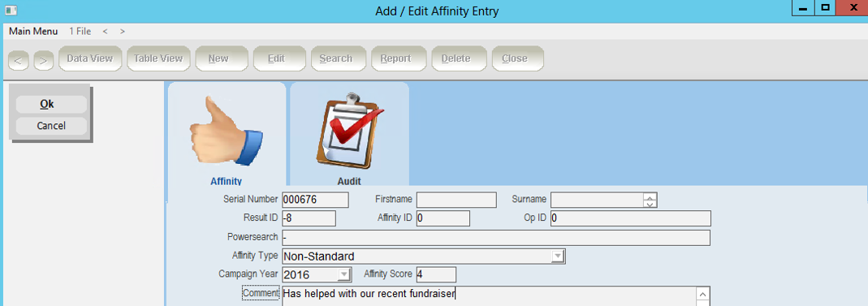The width and height of the screenshot is (868, 306).
Task: Click the Affinity Score field
Action: pos(436,274)
